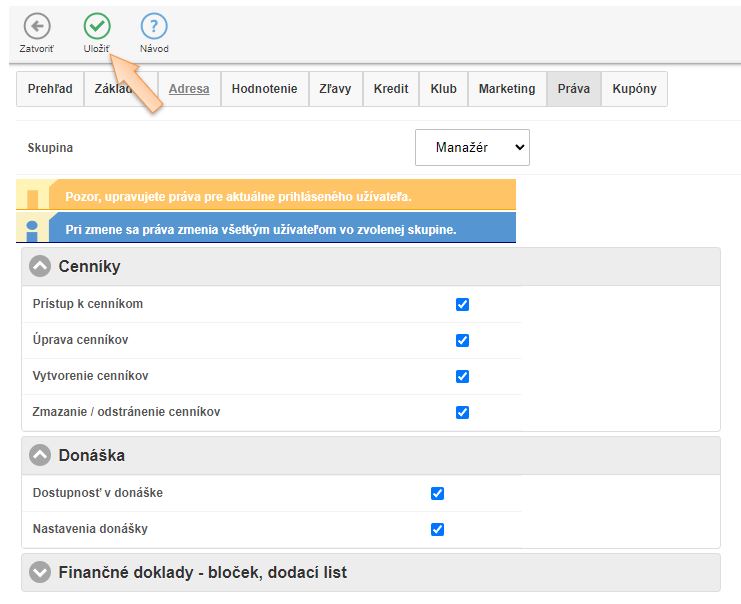Open the Hodnotenie tab
This screenshot has width=741, height=604.
pos(264,89)
